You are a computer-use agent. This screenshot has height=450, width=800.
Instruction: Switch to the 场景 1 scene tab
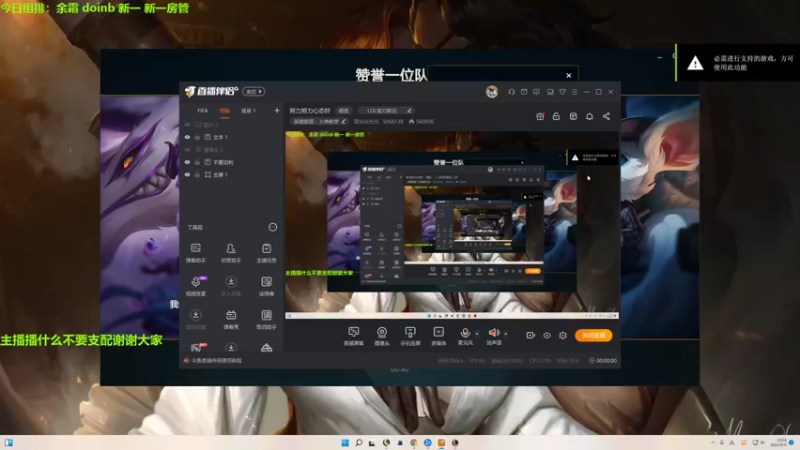[248, 111]
